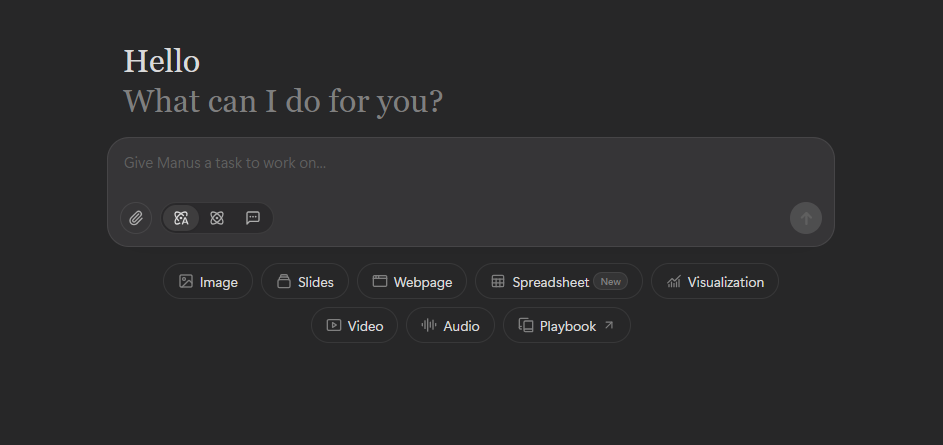The height and width of the screenshot is (445, 943).
Task: Click the send arrow button
Action: tap(806, 218)
